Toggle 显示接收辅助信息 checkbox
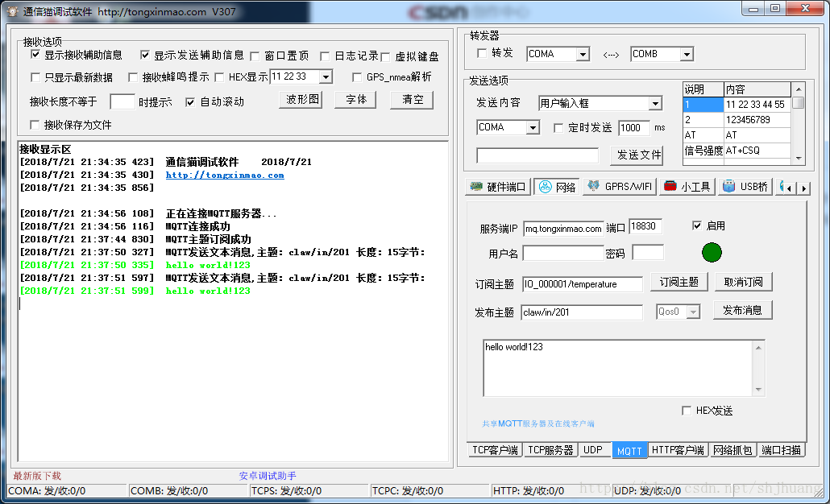 click(35, 55)
